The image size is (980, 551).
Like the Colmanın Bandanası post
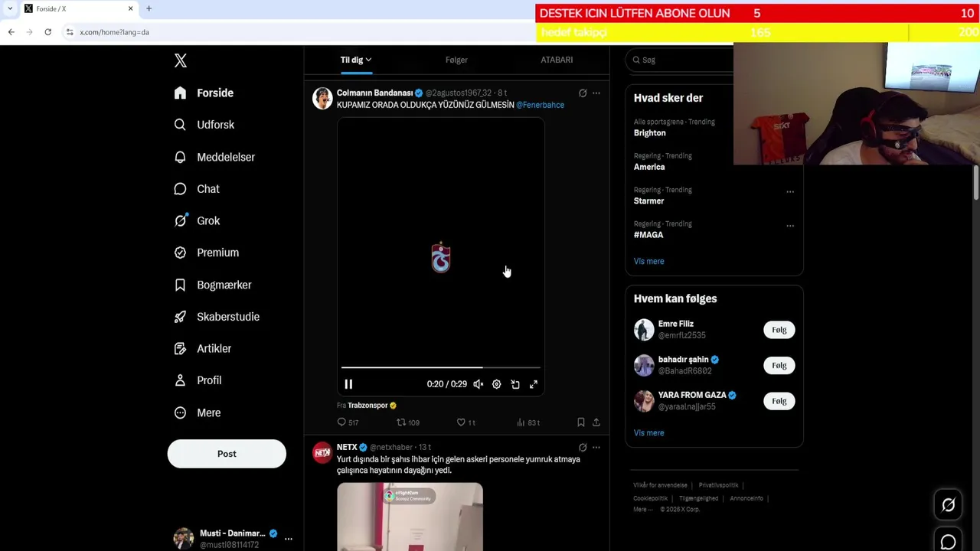point(465,422)
